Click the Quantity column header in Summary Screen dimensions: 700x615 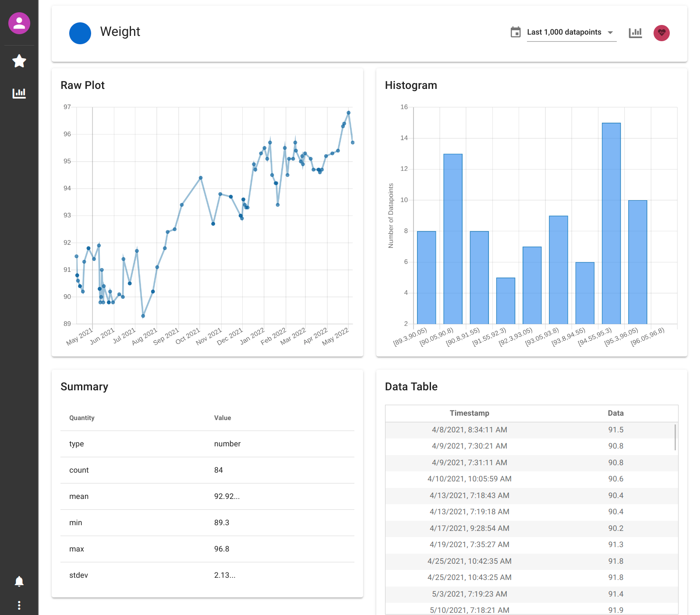82,418
